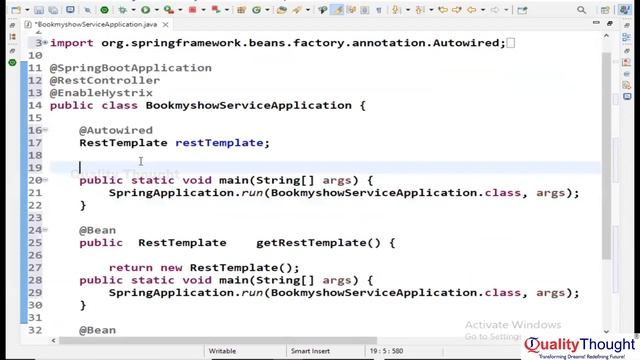Image resolution: width=640 pixels, height=360 pixels.
Task: Click the greyed Forward navigation arrow
Action: coord(495,10)
